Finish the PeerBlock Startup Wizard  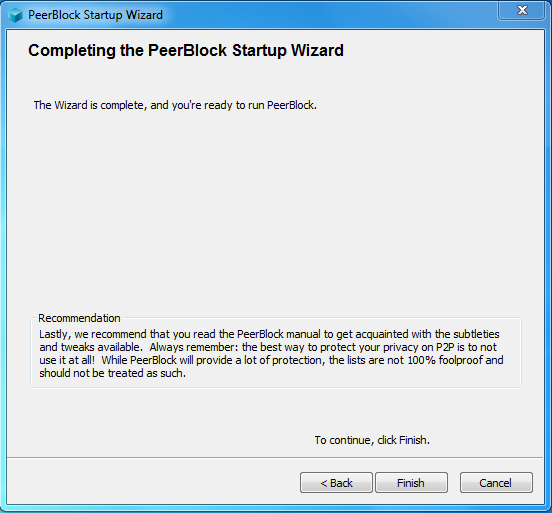coord(411,483)
